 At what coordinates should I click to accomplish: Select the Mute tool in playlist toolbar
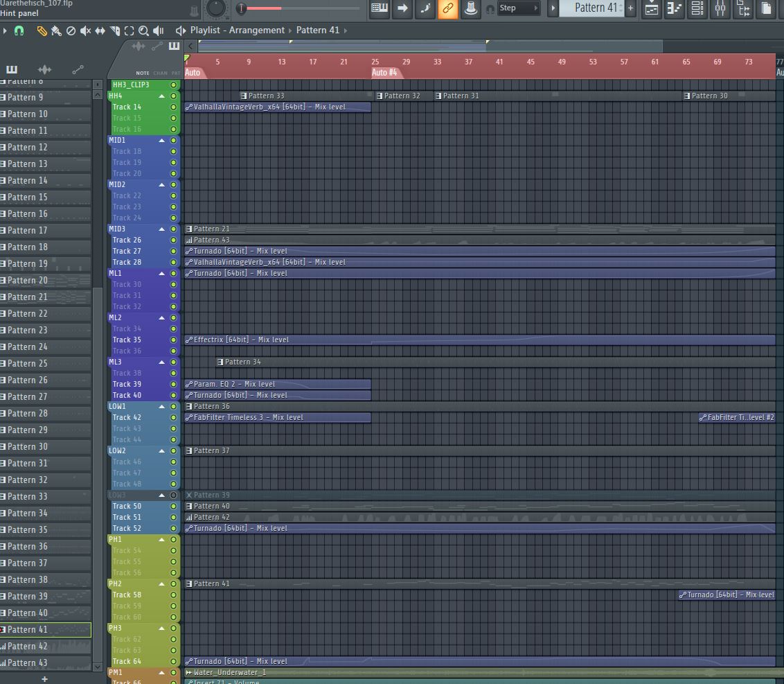[x=85, y=31]
